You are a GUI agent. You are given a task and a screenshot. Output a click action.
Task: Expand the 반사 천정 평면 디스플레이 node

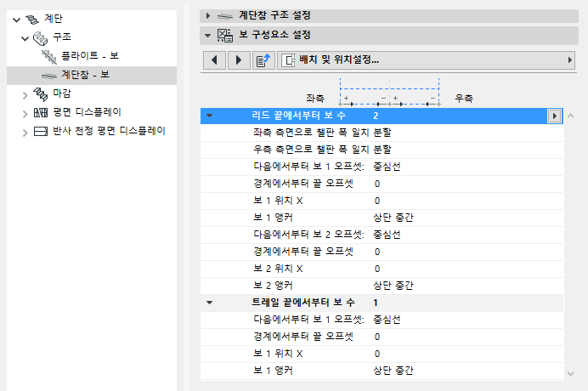(25, 133)
